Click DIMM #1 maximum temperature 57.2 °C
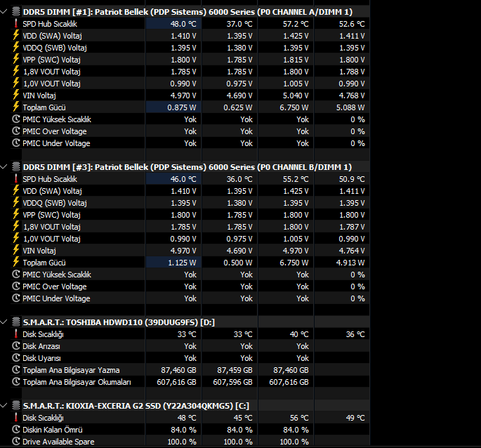 (x=296, y=24)
